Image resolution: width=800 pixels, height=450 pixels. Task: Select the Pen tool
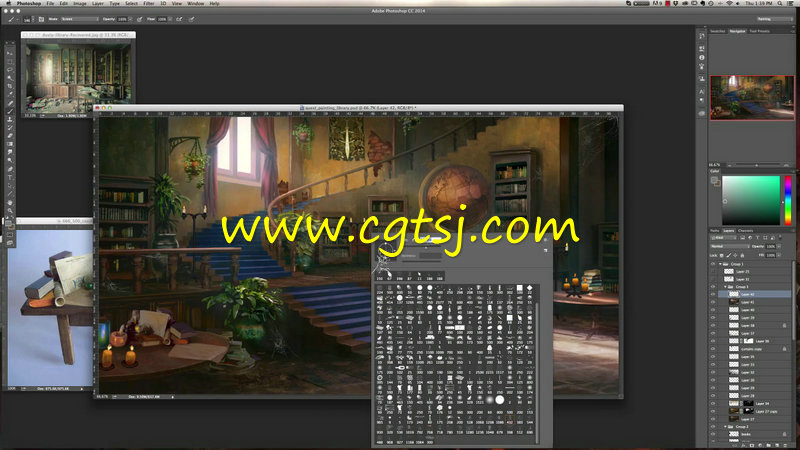point(10,169)
